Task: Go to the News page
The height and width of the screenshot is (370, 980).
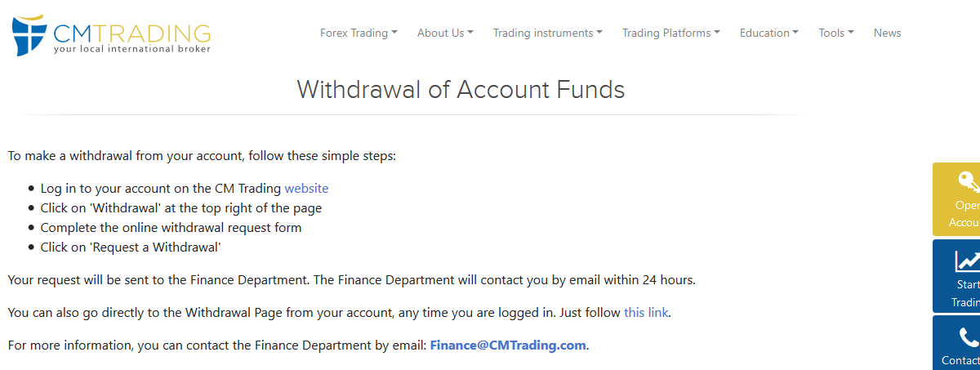Action: coord(887,33)
